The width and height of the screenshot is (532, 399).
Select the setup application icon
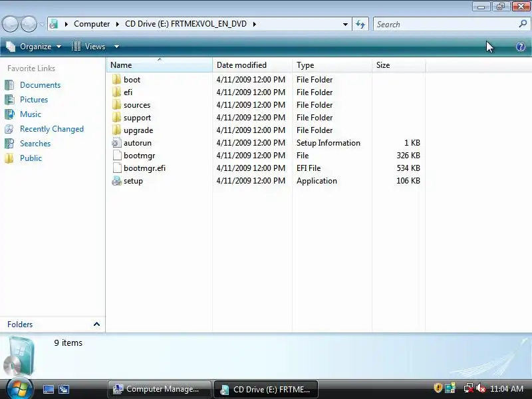click(x=116, y=181)
